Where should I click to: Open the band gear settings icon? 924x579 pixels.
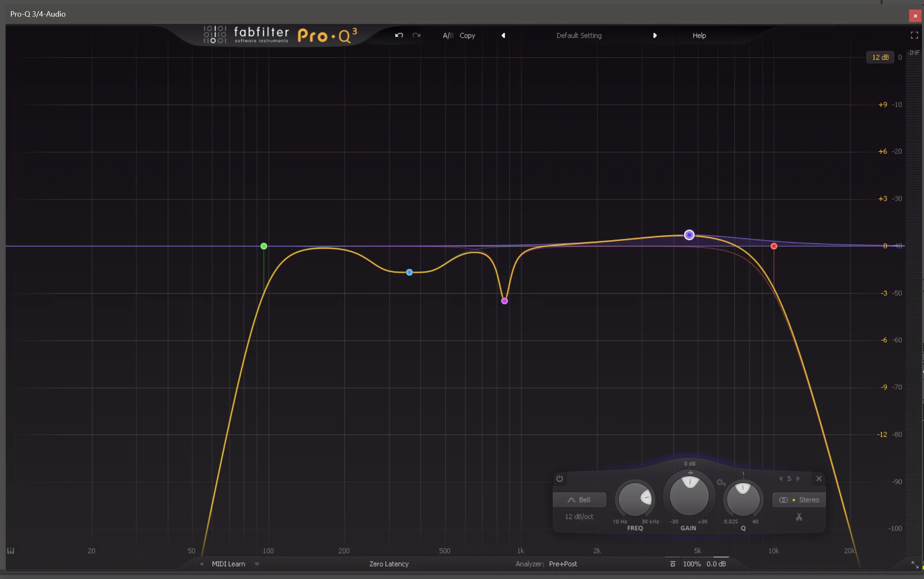coord(721,482)
